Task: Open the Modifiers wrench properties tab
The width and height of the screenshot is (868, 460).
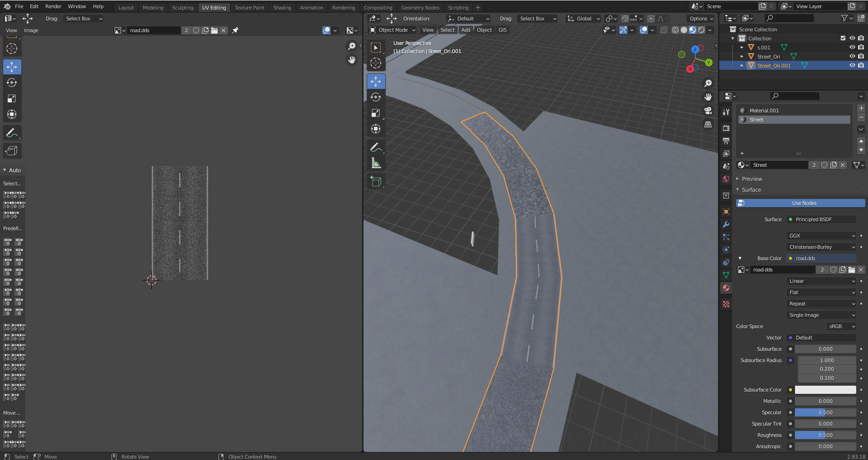Action: click(726, 224)
